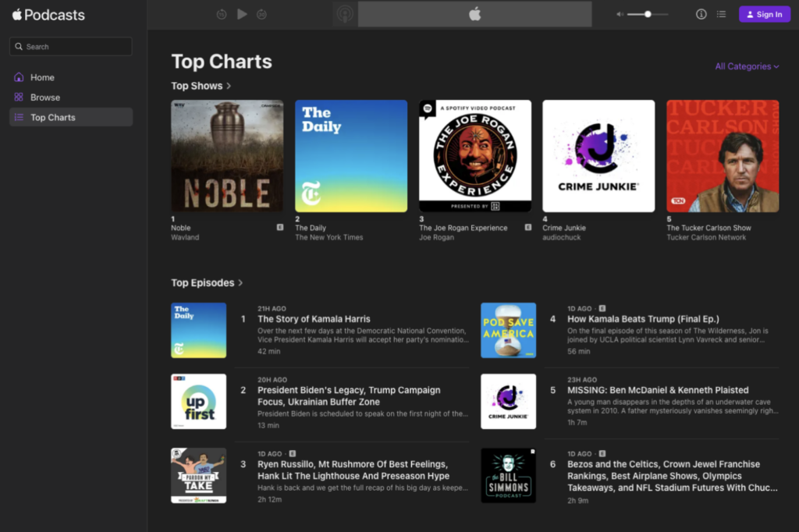Click the Apple logo now-playing display
Viewport: 799px width, 532px height.
point(475,14)
